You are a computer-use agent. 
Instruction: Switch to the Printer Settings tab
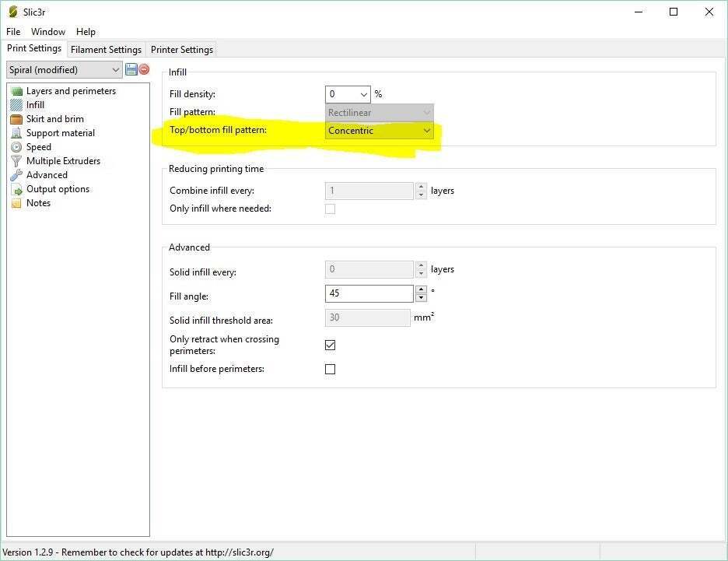pyautogui.click(x=181, y=50)
